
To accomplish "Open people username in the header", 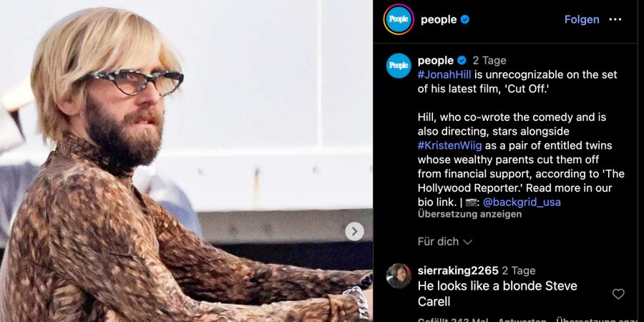I will (x=439, y=20).
